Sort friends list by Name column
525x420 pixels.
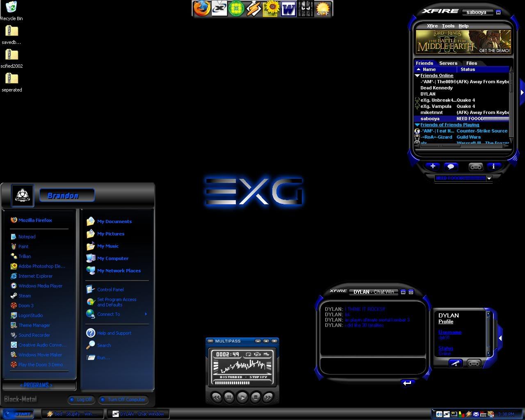pos(436,70)
